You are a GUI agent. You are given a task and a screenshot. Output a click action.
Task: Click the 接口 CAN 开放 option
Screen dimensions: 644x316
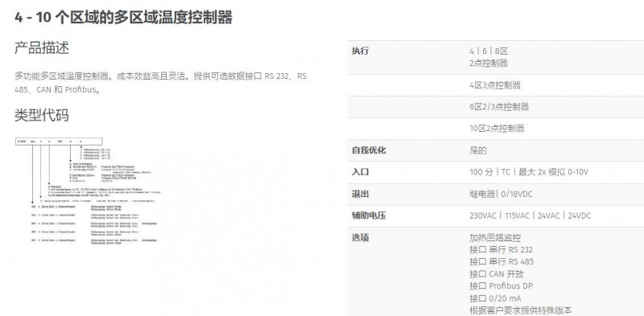coord(497,273)
